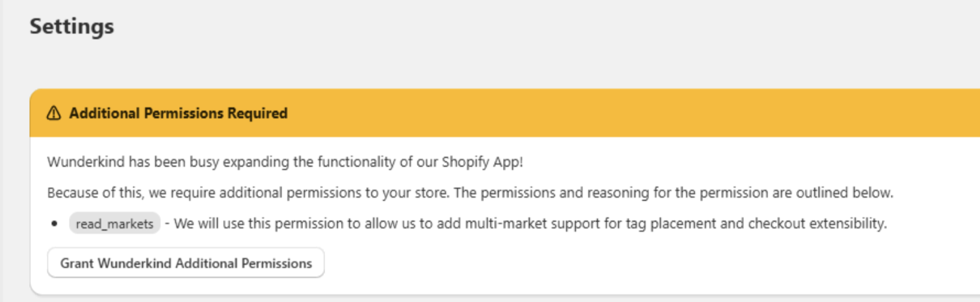Click the warning triangle icon in banner
The width and height of the screenshot is (980, 302).
click(54, 113)
